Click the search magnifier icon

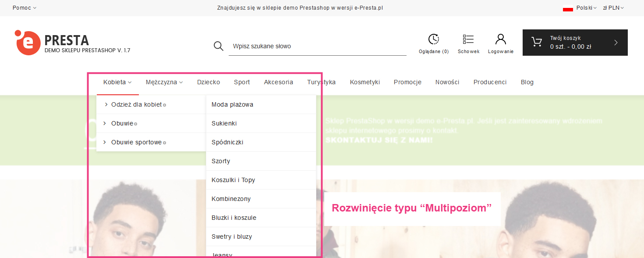click(x=219, y=46)
